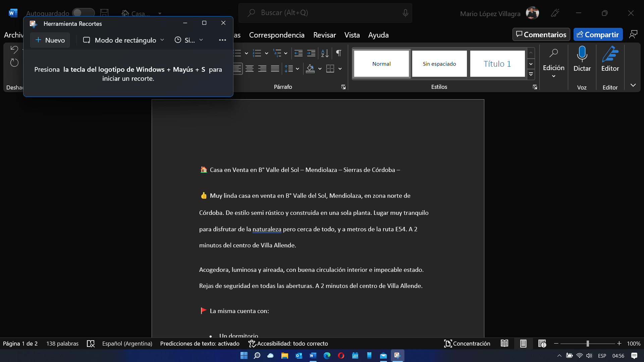The height and width of the screenshot is (362, 644).
Task: Open line spacing dropdown arrow
Action: coord(298,69)
